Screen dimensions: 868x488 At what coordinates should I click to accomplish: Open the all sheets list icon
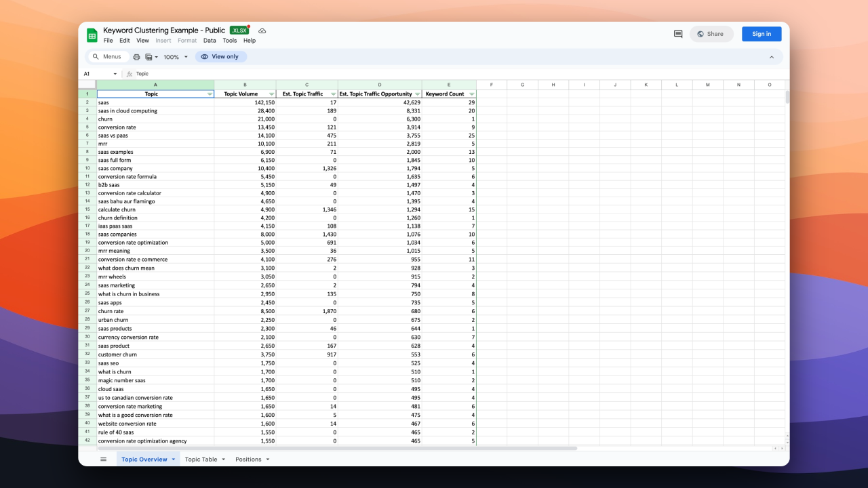click(x=103, y=459)
